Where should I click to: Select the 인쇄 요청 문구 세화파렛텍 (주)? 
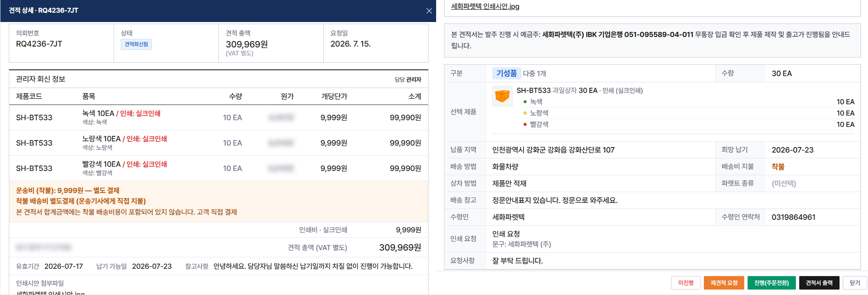tap(521, 244)
